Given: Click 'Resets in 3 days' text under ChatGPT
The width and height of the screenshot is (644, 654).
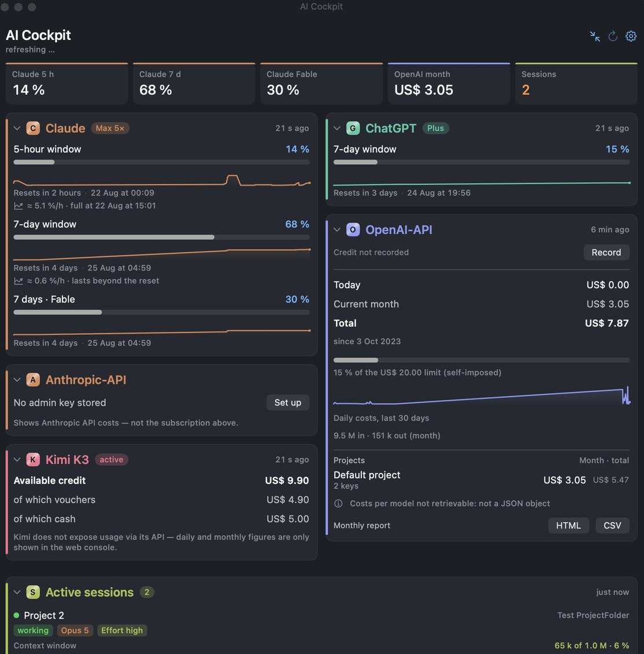Looking at the screenshot, I should click(x=365, y=193).
